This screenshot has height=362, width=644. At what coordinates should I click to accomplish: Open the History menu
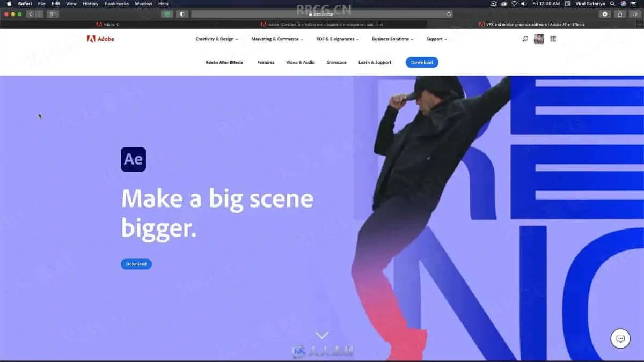coord(90,4)
